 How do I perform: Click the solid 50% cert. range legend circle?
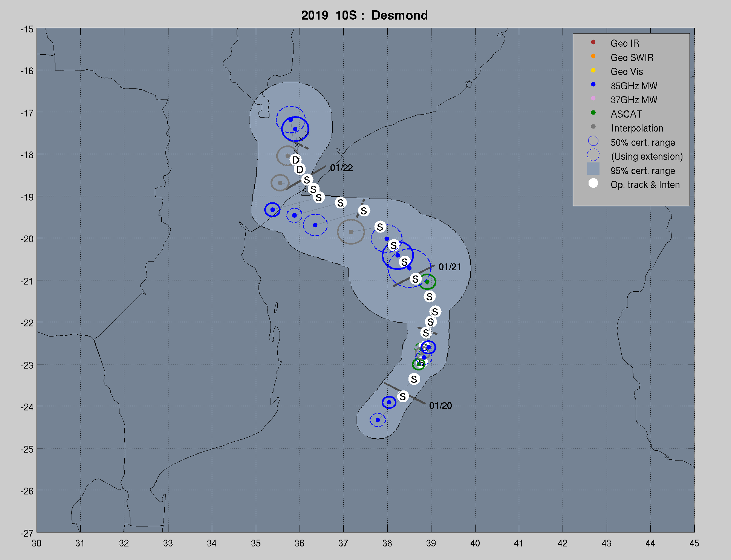593,141
